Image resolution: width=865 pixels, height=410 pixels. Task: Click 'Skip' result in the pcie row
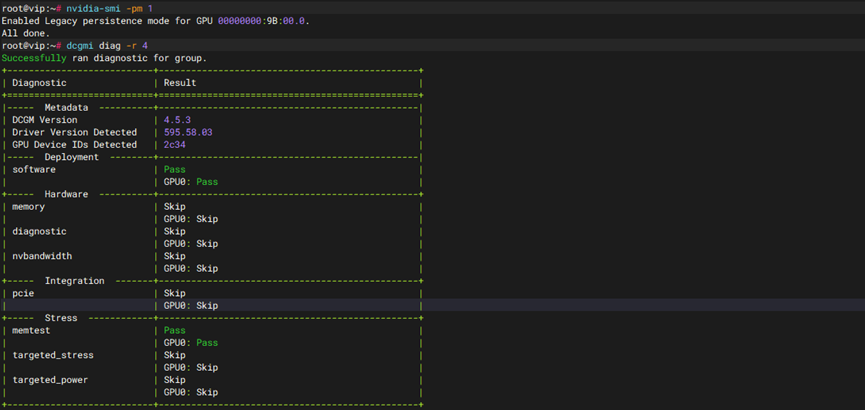[174, 293]
